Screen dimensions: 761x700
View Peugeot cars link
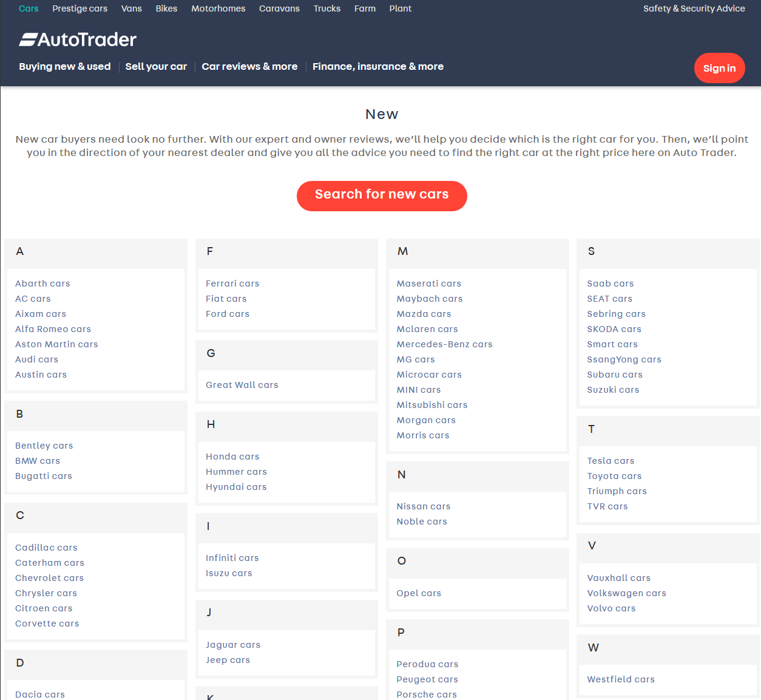pos(427,679)
